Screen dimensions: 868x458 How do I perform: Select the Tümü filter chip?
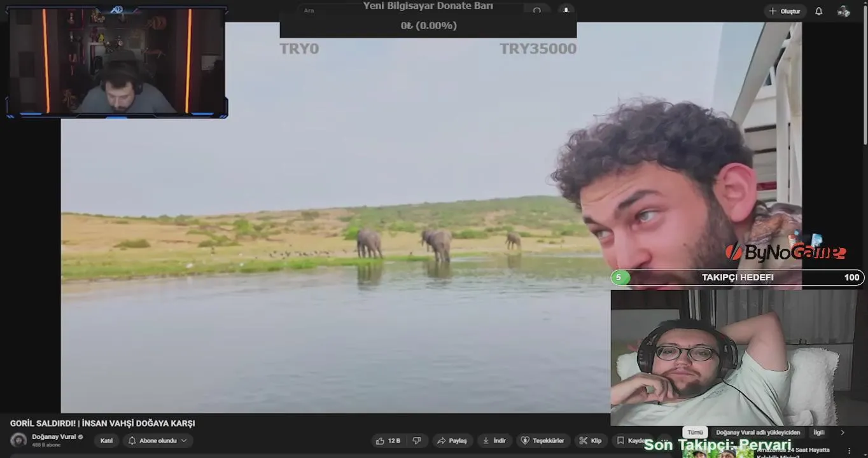coord(695,433)
